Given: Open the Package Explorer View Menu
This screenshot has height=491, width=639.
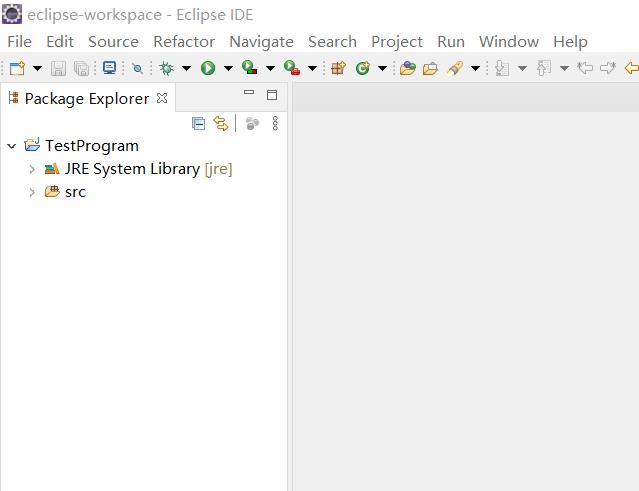Looking at the screenshot, I should click(x=275, y=123).
